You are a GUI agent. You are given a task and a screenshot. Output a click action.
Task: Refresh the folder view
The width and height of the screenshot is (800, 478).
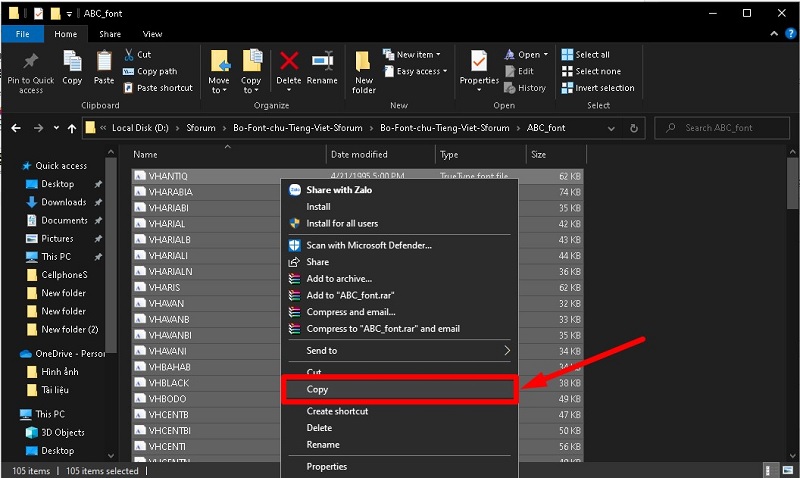click(634, 129)
